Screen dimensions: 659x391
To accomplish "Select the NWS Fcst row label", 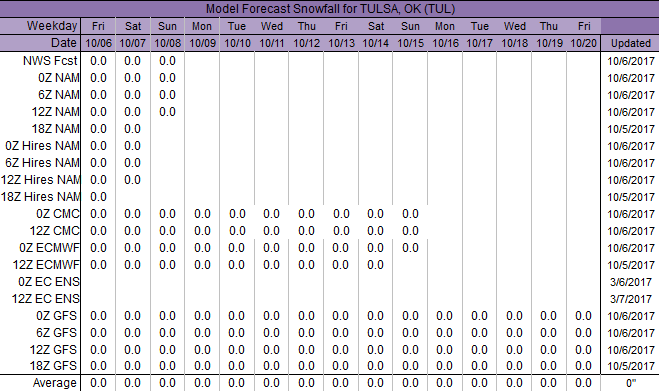I will click(50, 61).
